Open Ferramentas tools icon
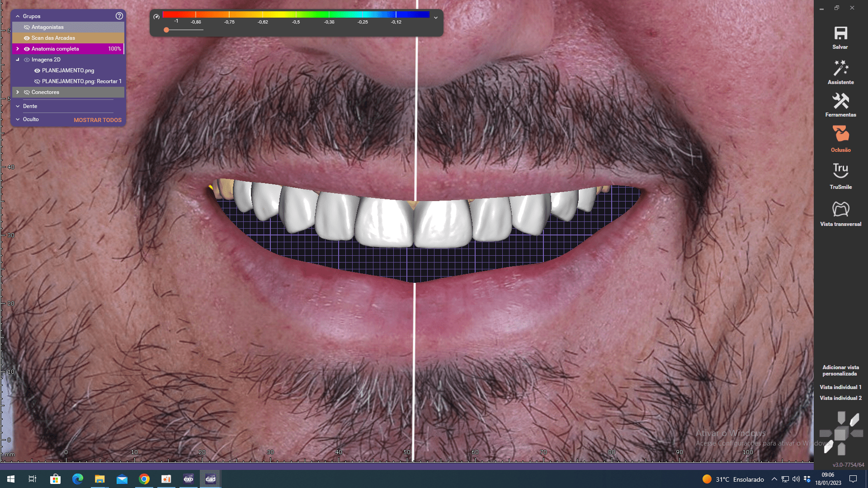This screenshot has height=488, width=868. tap(840, 101)
